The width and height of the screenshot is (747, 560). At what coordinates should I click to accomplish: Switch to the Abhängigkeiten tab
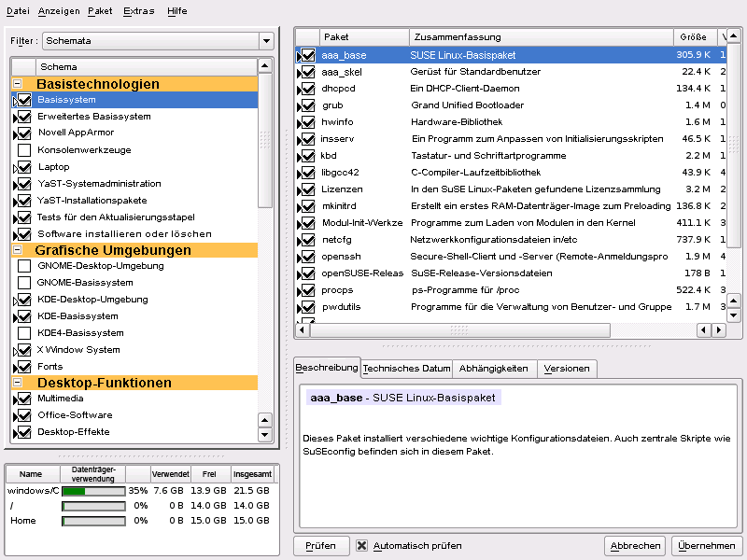click(x=493, y=369)
